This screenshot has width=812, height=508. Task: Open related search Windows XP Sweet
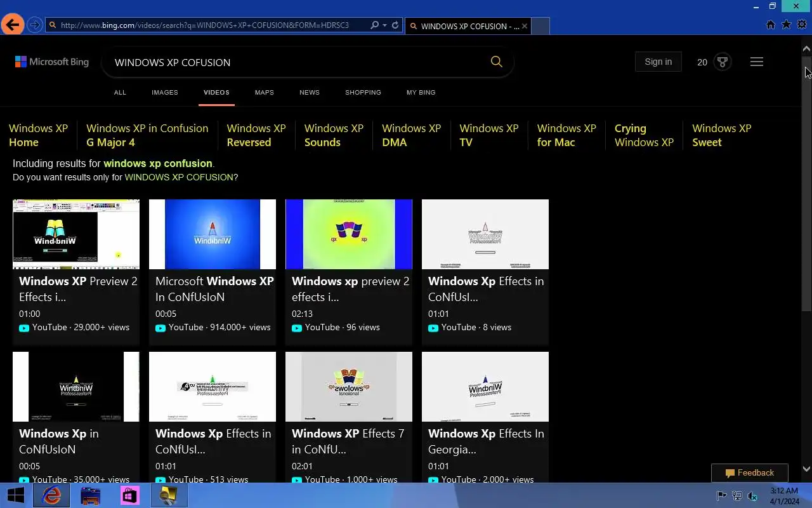pyautogui.click(x=722, y=135)
